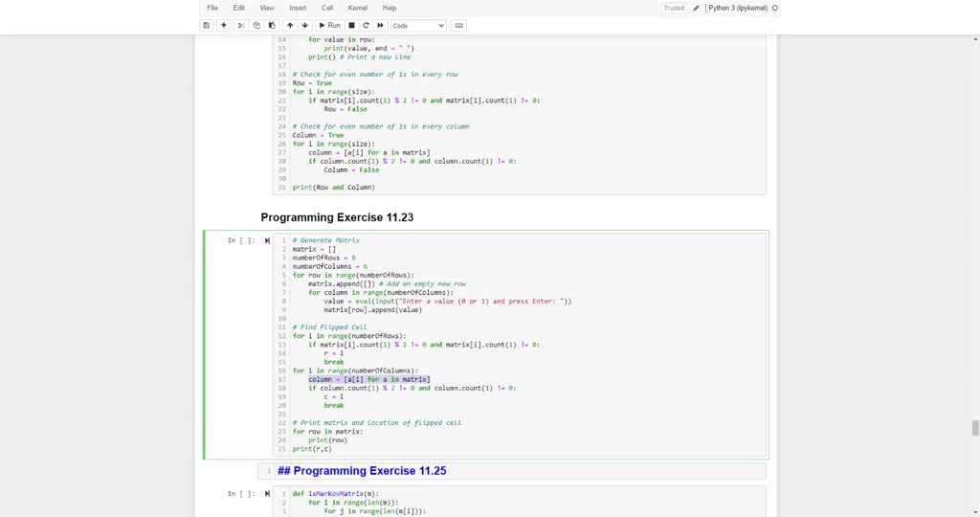Open the Kernel menu
The height and width of the screenshot is (517, 980).
click(357, 8)
